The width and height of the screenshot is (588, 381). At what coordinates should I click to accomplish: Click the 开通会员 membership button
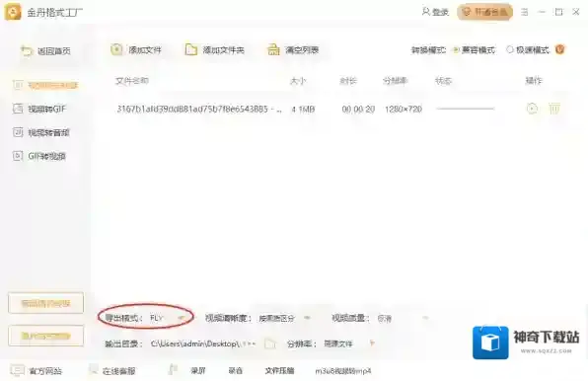484,12
